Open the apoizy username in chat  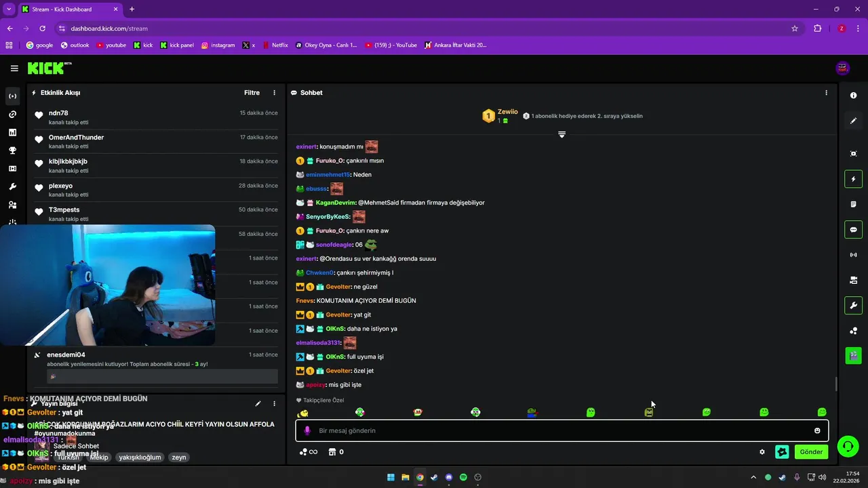pos(316,385)
